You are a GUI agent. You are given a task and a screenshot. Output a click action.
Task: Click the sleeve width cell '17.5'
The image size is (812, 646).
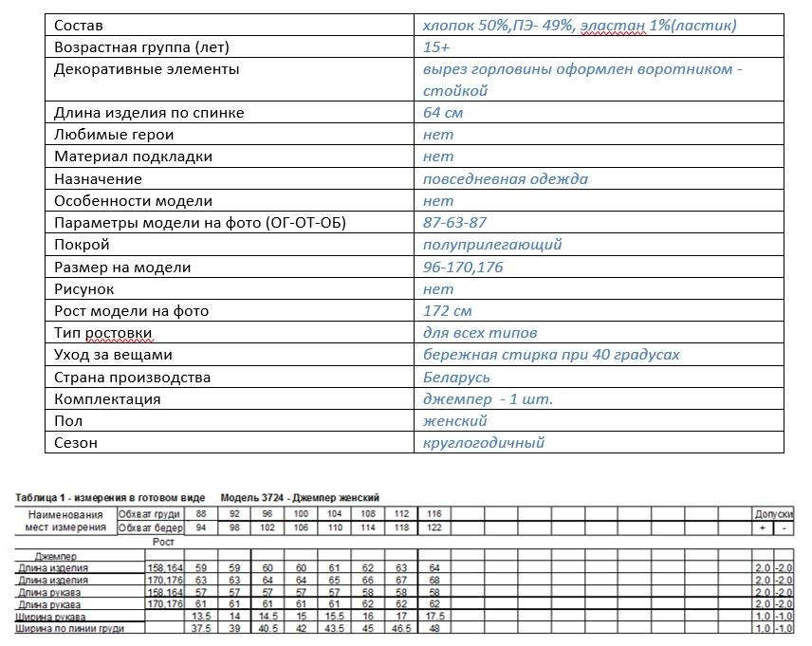pyautogui.click(x=435, y=617)
